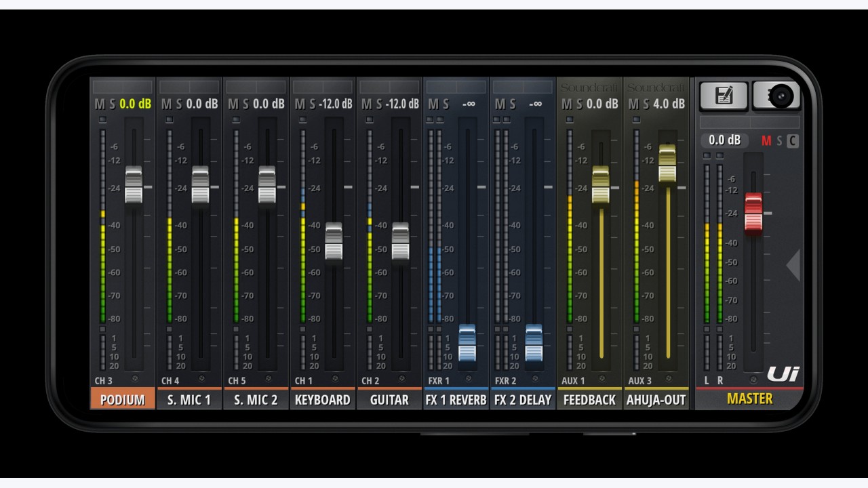868x488 pixels.
Task: Select the FX 2 DELAY label
Action: pos(523,400)
